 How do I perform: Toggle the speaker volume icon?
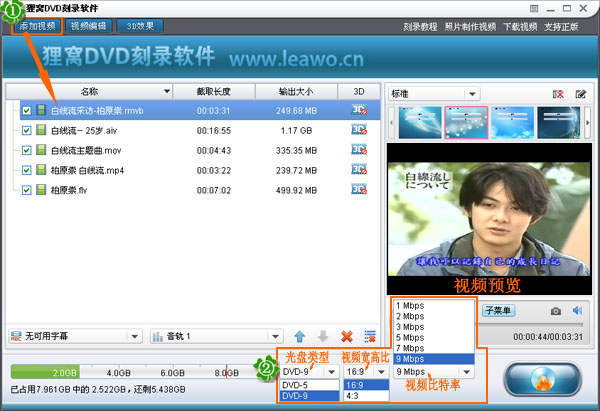[x=577, y=310]
